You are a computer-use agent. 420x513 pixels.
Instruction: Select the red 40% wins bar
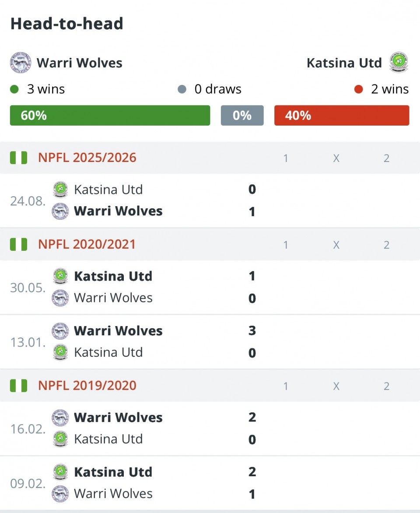coord(341,116)
